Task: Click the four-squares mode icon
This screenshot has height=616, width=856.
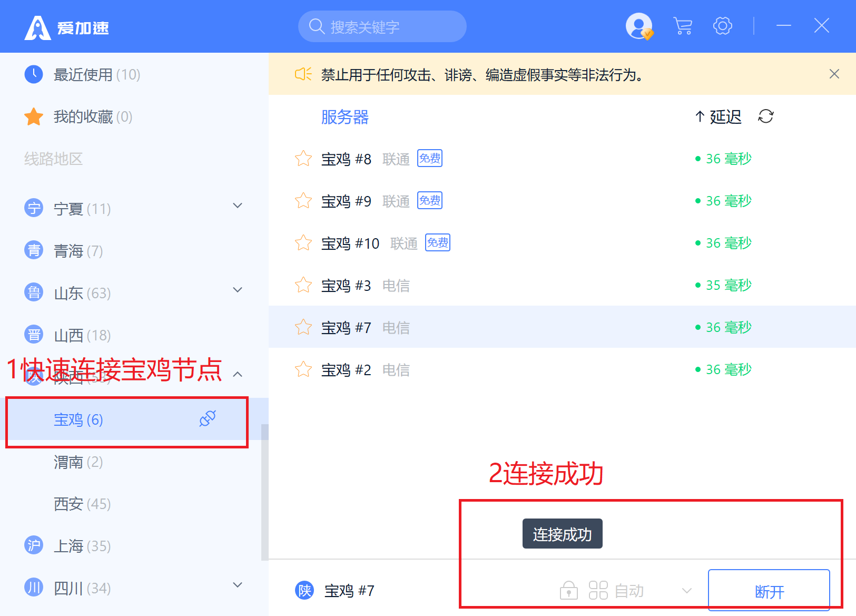Action: point(598,590)
